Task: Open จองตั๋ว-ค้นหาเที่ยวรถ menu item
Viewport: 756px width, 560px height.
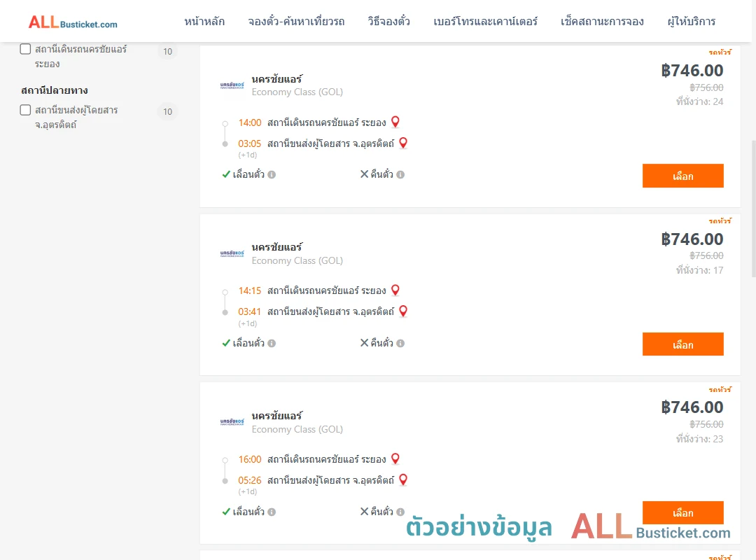Action: point(297,22)
